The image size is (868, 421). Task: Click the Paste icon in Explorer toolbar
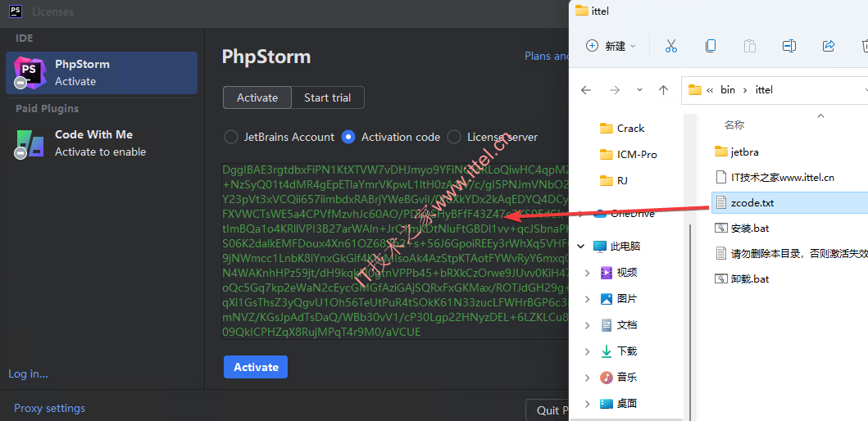749,46
